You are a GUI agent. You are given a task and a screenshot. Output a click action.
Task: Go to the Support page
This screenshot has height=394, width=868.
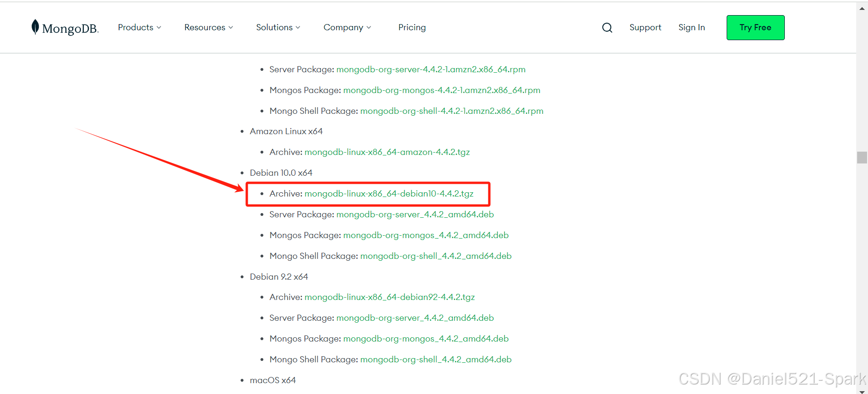(x=645, y=27)
